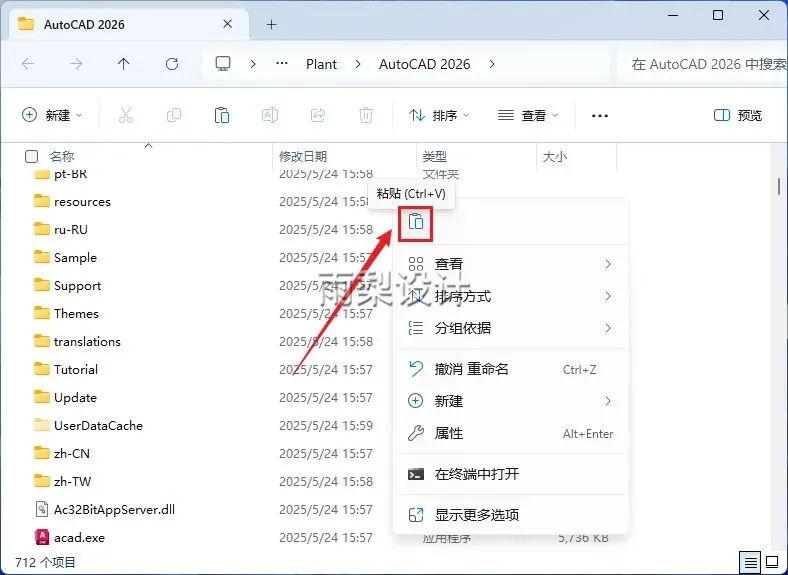Close the AutoCAD 2026 tab

coord(228,24)
